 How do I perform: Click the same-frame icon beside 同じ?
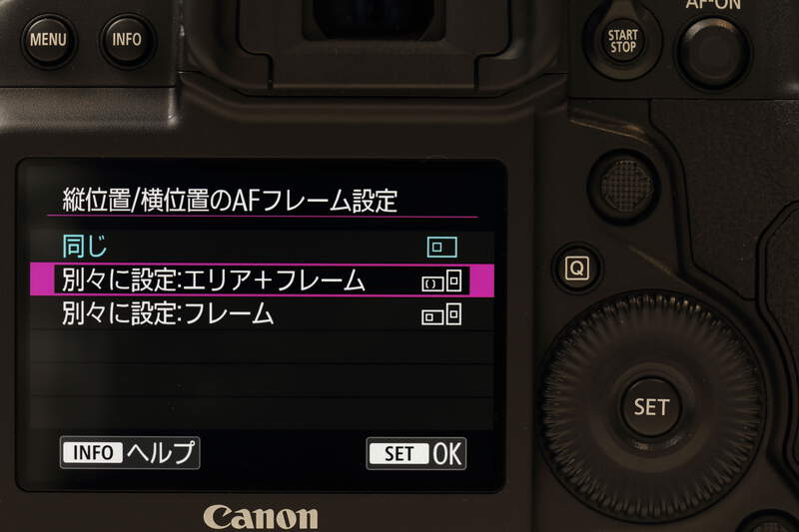click(441, 248)
